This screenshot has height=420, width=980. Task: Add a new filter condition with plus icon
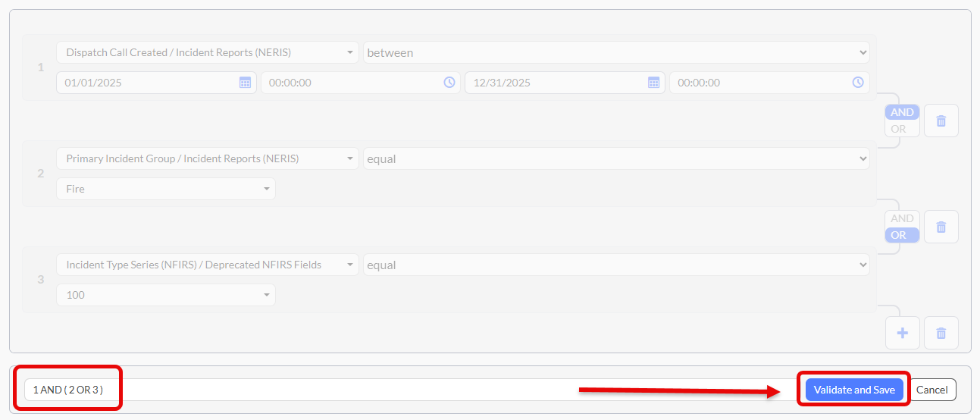(x=902, y=333)
